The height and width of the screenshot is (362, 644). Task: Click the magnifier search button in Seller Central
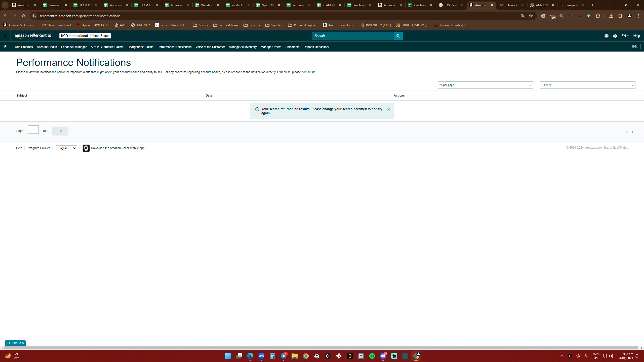[x=398, y=36]
